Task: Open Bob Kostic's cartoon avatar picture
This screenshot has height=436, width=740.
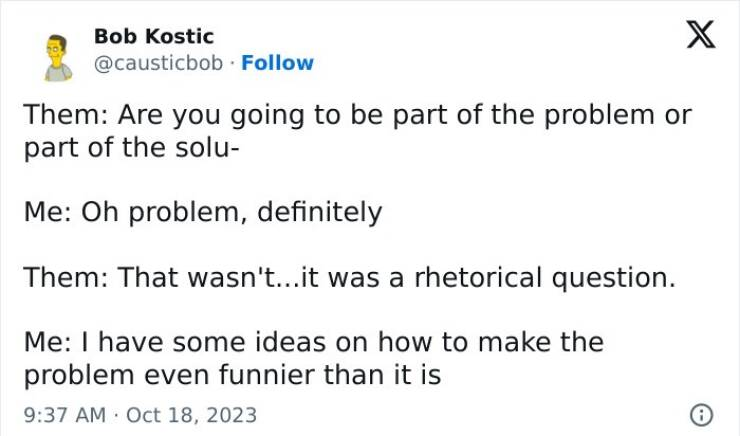Action: [58, 58]
